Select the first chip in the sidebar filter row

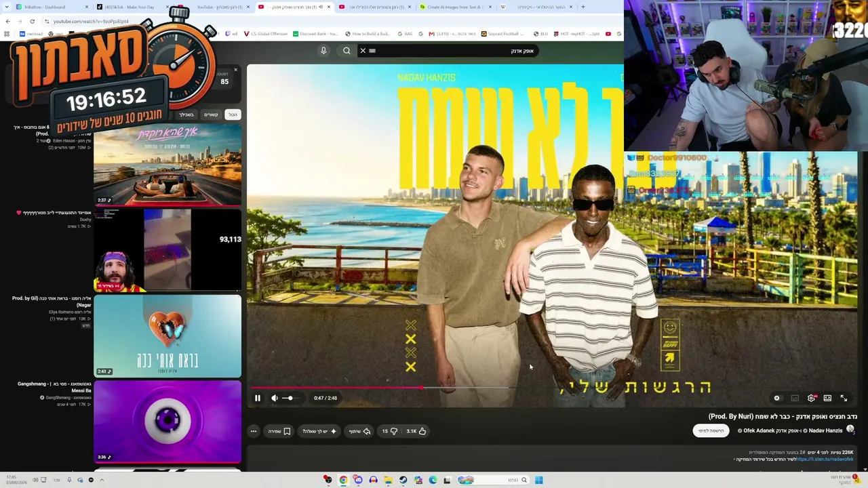click(x=233, y=115)
